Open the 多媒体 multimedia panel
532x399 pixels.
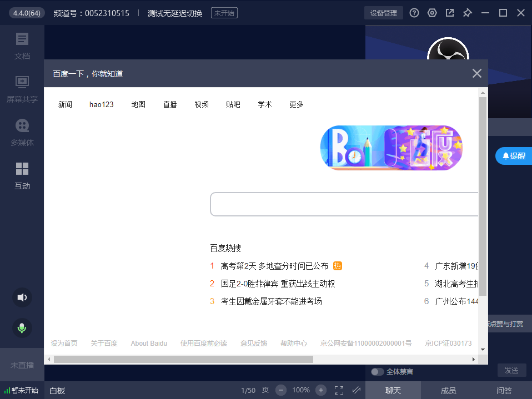22,132
